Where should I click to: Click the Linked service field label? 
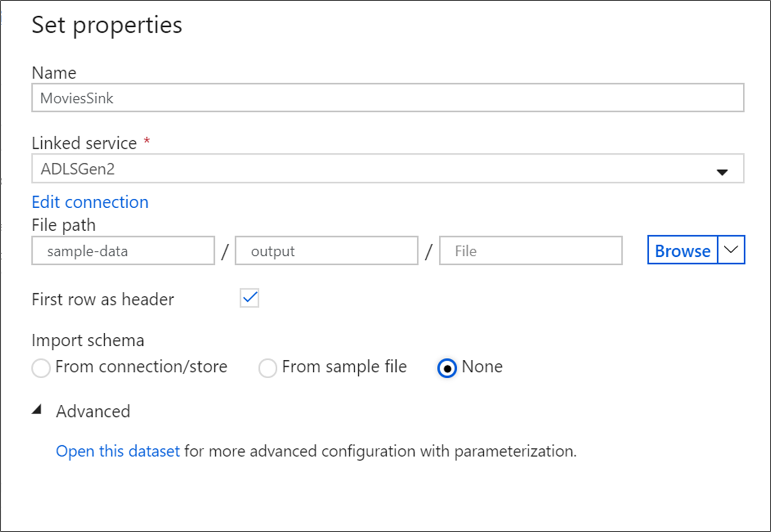pos(84,143)
